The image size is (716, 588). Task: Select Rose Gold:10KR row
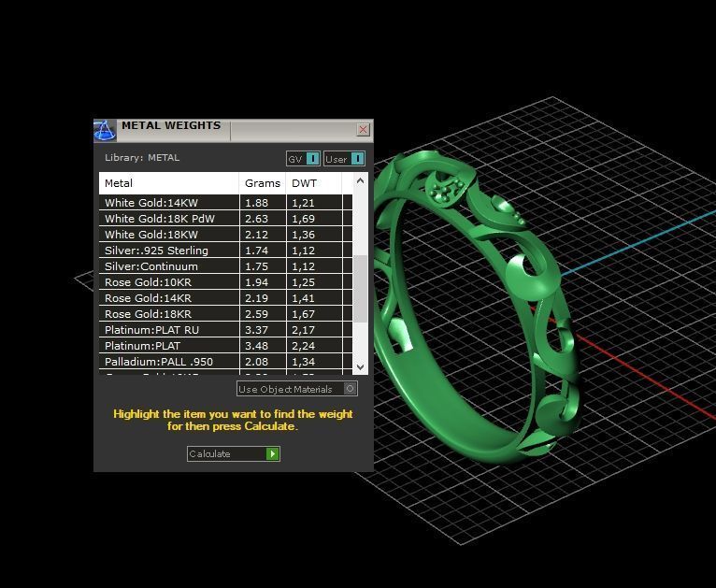pos(225,282)
